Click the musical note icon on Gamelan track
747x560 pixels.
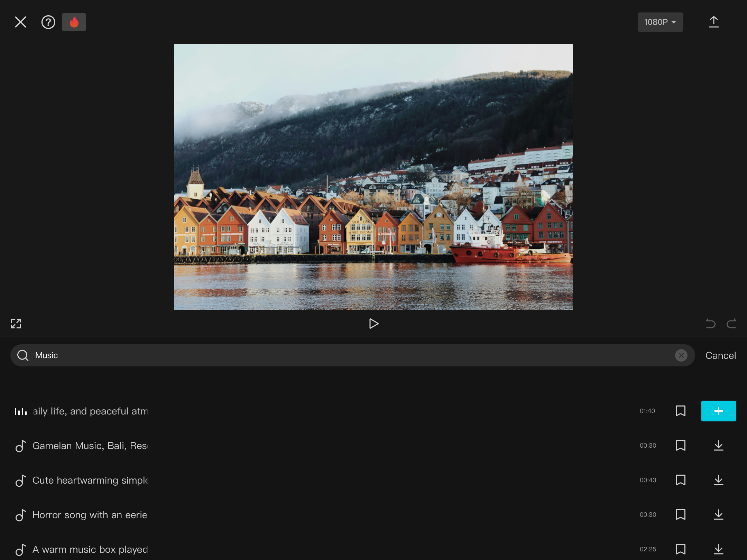(21, 445)
